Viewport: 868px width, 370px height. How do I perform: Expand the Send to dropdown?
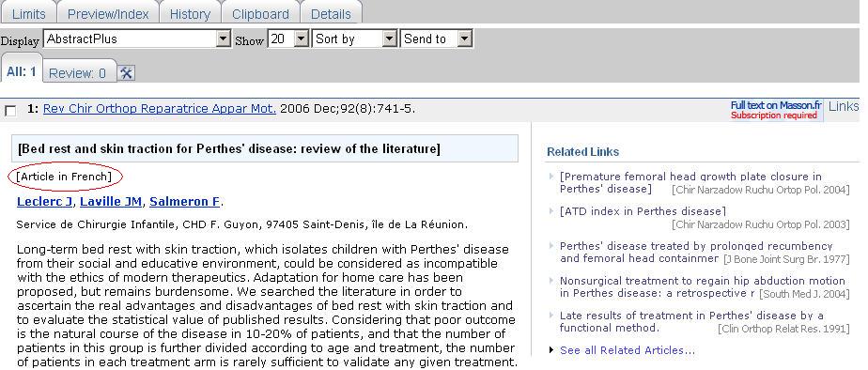pyautogui.click(x=436, y=39)
